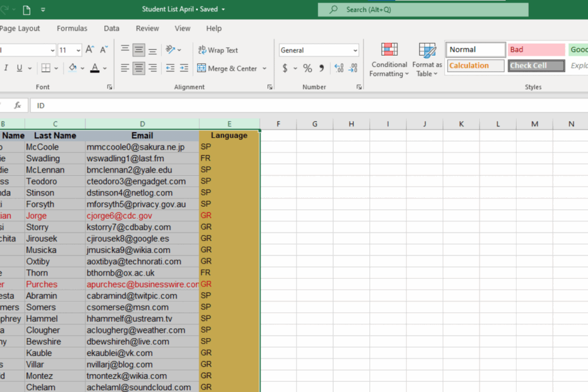Screen dimensions: 588x392
Task: Click Merge & Center button
Action: (227, 68)
